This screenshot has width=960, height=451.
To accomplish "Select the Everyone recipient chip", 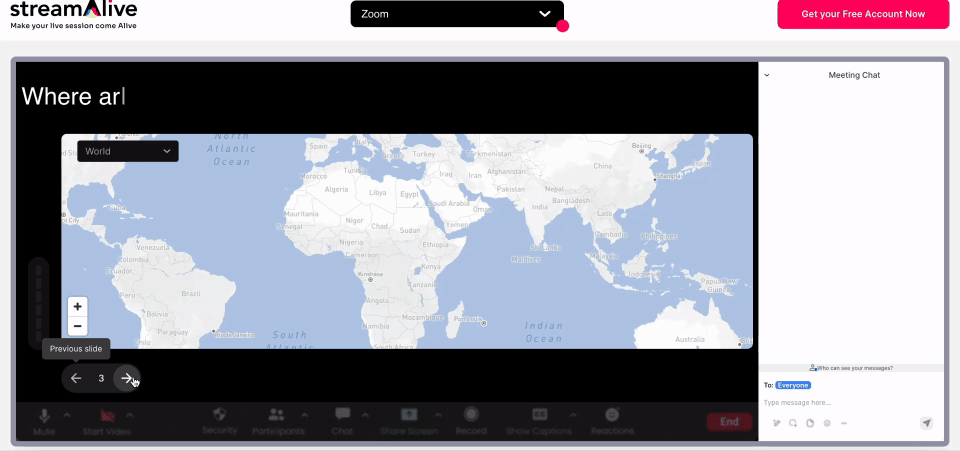I will click(x=793, y=386).
